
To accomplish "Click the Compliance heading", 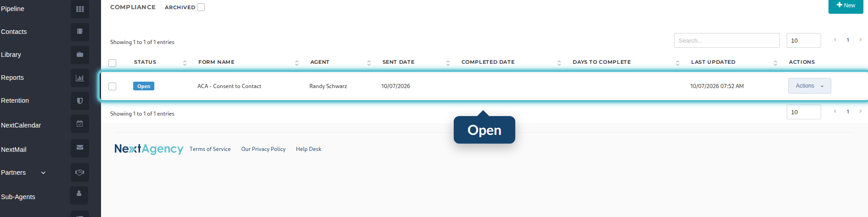I will [x=133, y=7].
